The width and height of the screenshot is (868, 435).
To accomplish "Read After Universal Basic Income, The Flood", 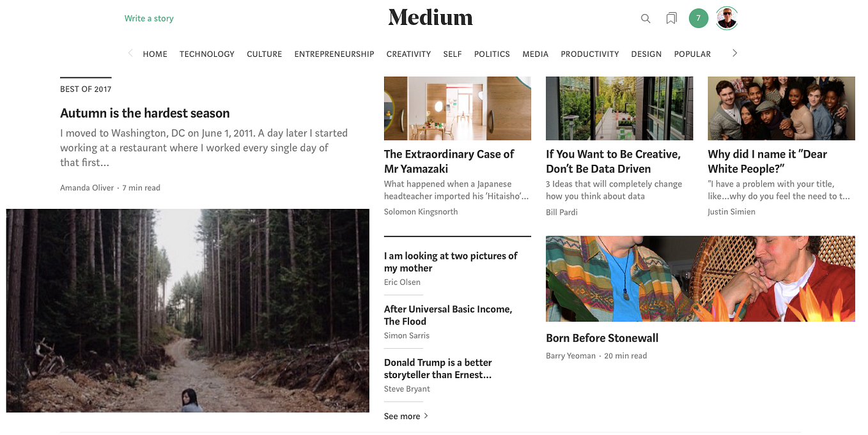I will (x=448, y=315).
